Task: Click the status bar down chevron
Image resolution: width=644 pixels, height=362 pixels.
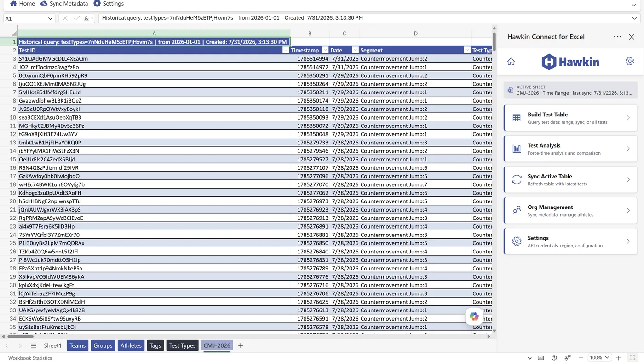Action: (x=529, y=358)
